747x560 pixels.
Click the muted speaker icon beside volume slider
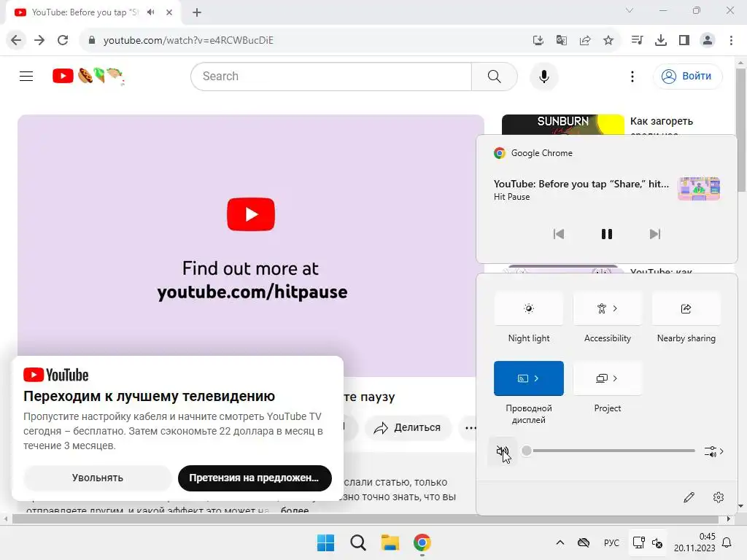point(503,451)
